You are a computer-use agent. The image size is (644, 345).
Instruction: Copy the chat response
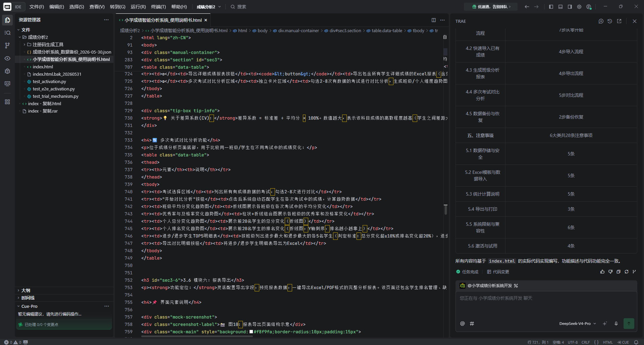click(619, 272)
